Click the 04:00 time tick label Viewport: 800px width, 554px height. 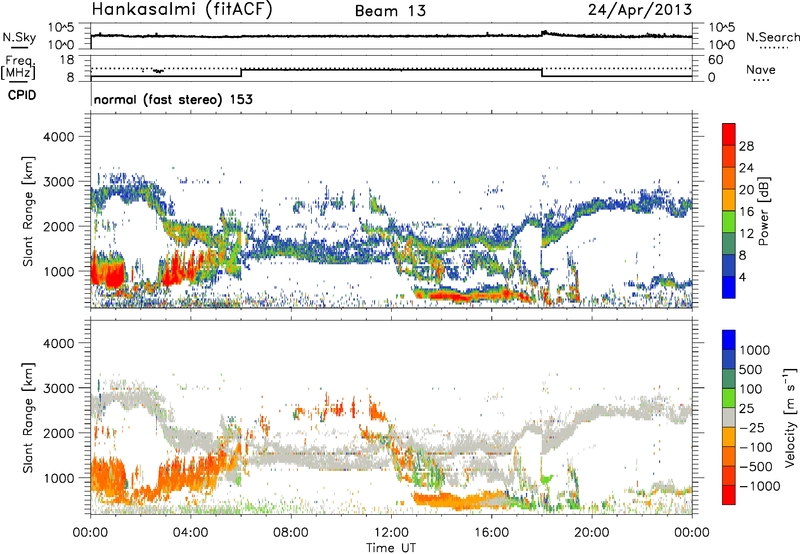click(x=191, y=533)
